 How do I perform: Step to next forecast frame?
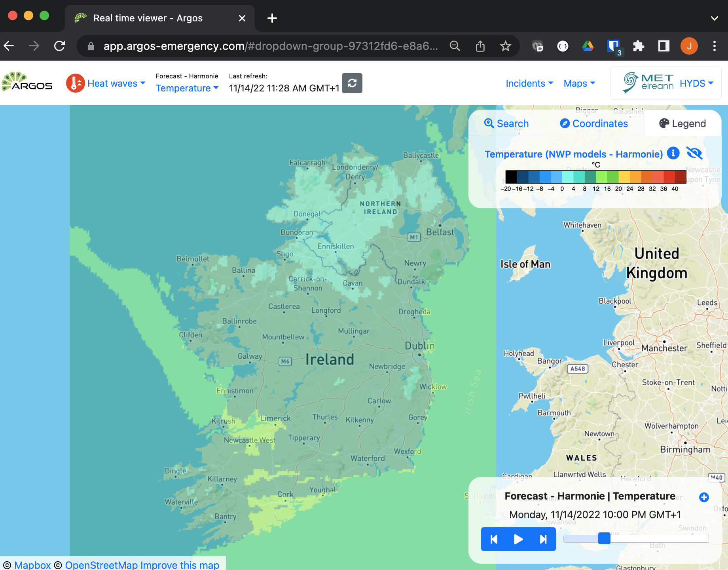(x=543, y=539)
